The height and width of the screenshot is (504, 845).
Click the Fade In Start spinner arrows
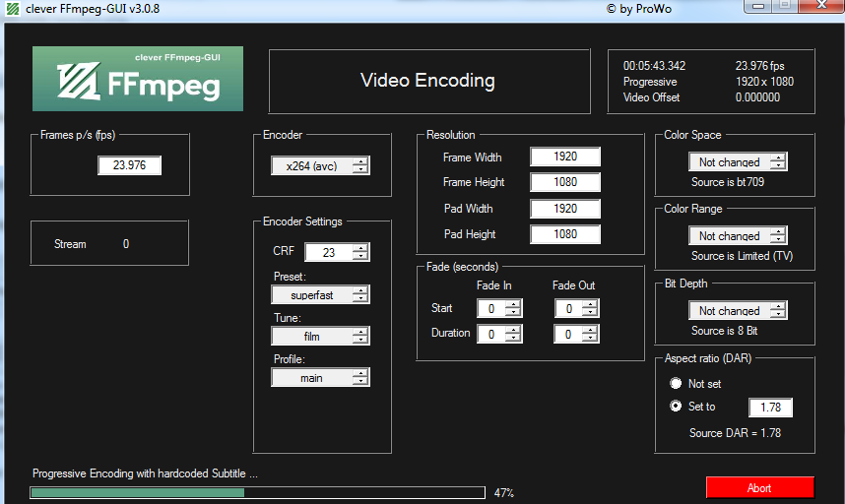coord(513,308)
